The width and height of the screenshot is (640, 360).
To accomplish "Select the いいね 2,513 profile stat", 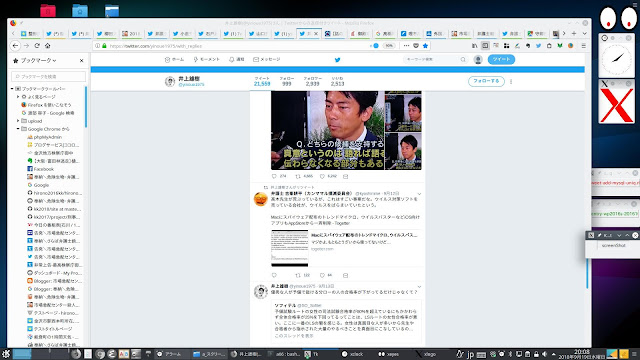I will (338, 81).
